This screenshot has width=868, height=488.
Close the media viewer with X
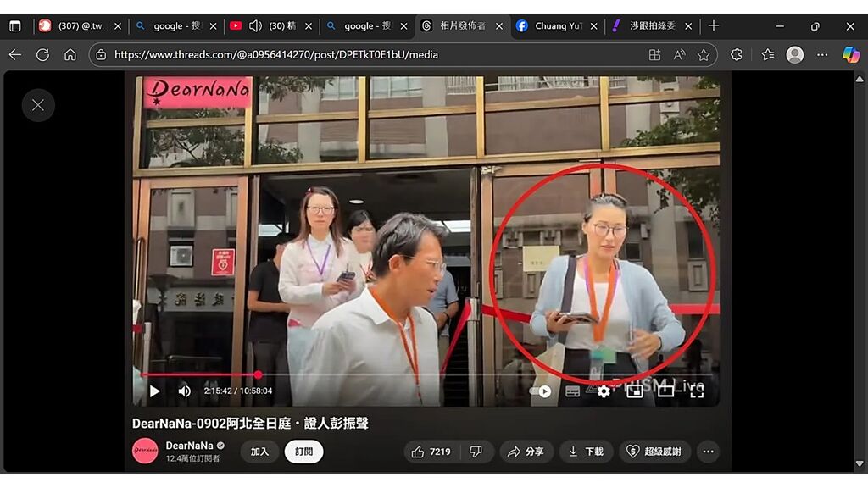click(38, 105)
